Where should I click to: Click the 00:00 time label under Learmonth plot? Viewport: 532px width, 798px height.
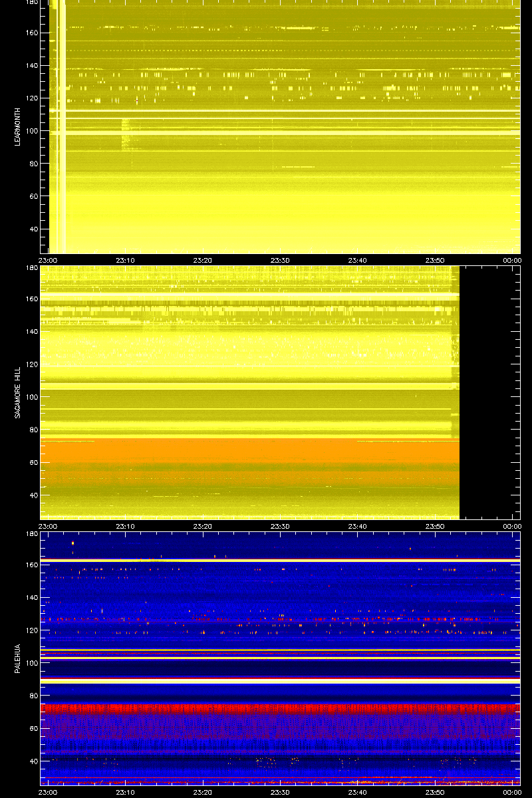(x=512, y=260)
